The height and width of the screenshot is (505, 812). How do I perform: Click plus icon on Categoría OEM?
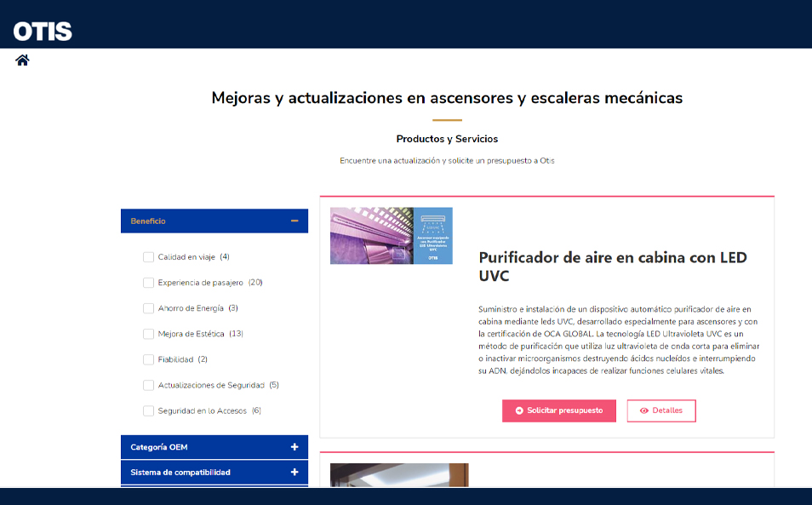294,447
